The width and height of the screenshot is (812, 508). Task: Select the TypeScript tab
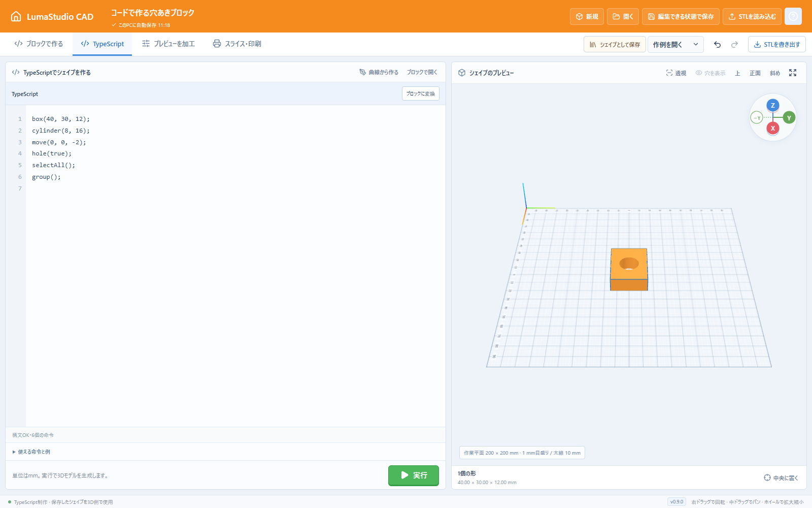click(102, 44)
